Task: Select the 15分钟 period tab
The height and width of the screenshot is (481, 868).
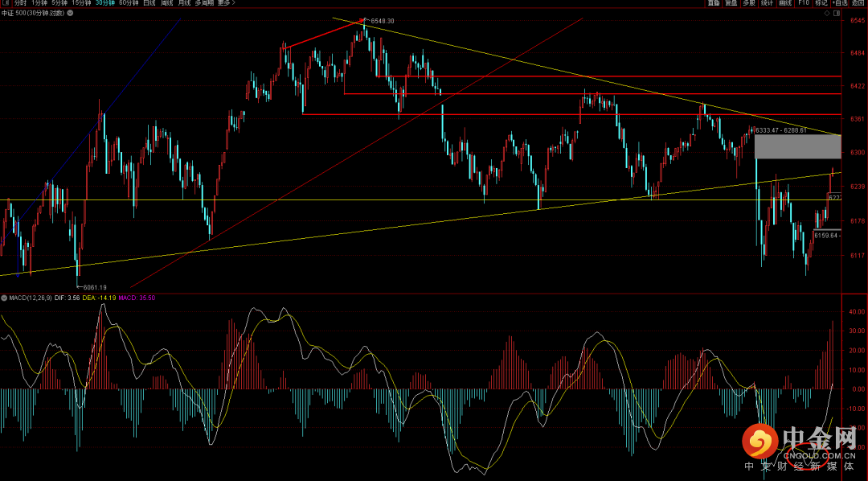Action: point(81,2)
